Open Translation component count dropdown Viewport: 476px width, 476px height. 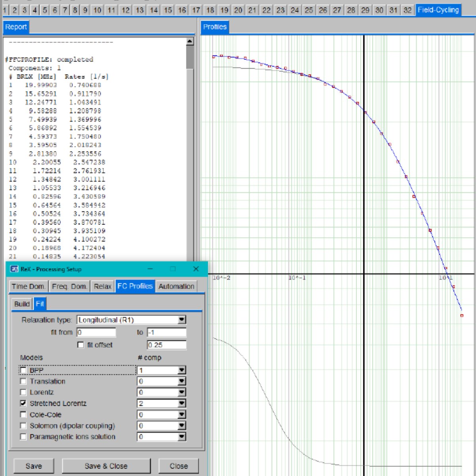(182, 381)
